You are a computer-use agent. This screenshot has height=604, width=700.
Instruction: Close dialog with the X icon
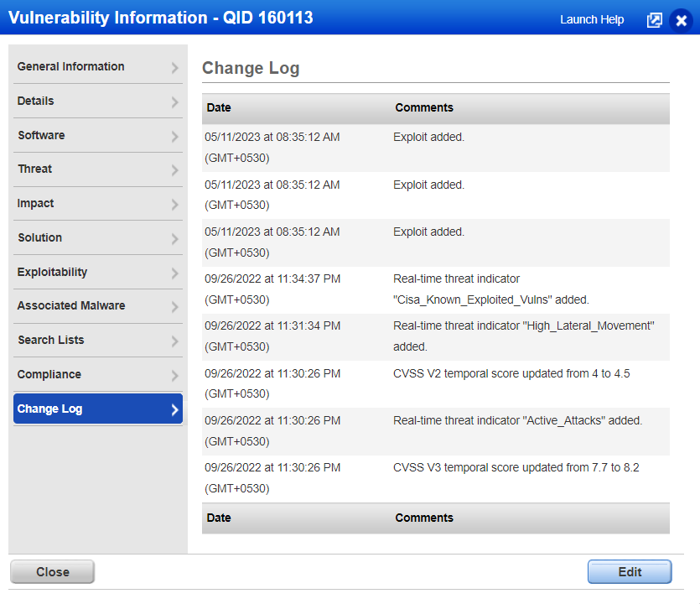point(682,20)
